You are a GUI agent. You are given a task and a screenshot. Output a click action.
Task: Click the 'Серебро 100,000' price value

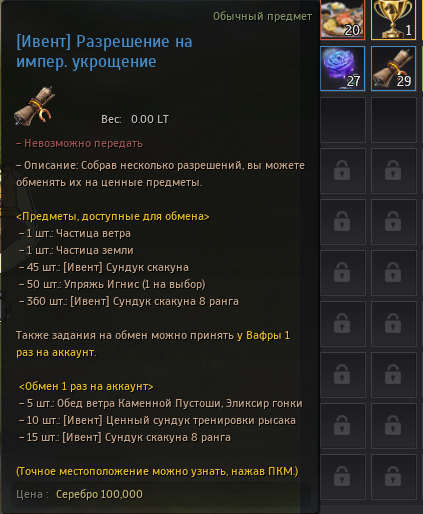click(x=99, y=494)
